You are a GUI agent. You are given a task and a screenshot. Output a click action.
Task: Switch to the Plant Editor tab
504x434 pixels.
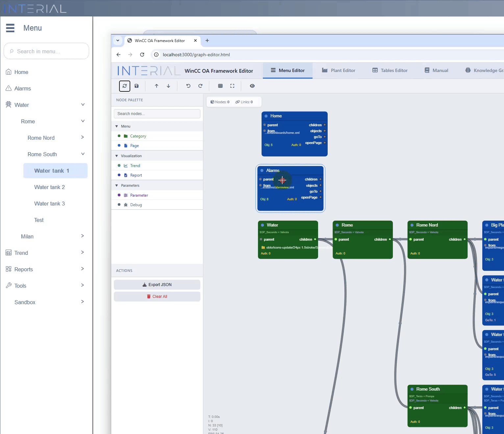[x=339, y=70]
